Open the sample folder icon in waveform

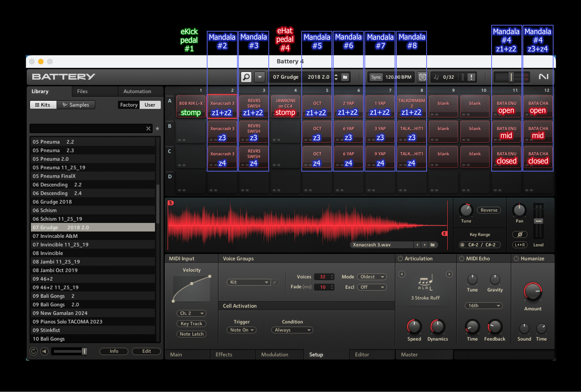coord(432,245)
